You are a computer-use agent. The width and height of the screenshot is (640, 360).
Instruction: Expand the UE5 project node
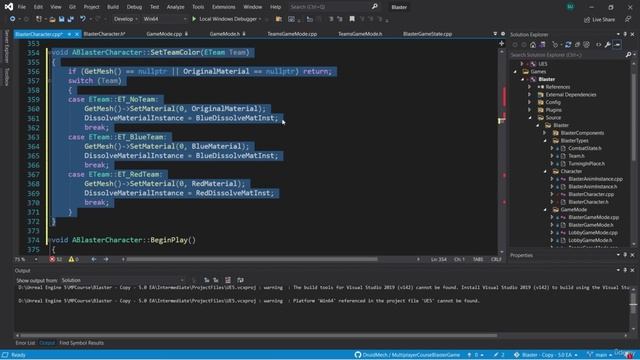tap(522, 64)
